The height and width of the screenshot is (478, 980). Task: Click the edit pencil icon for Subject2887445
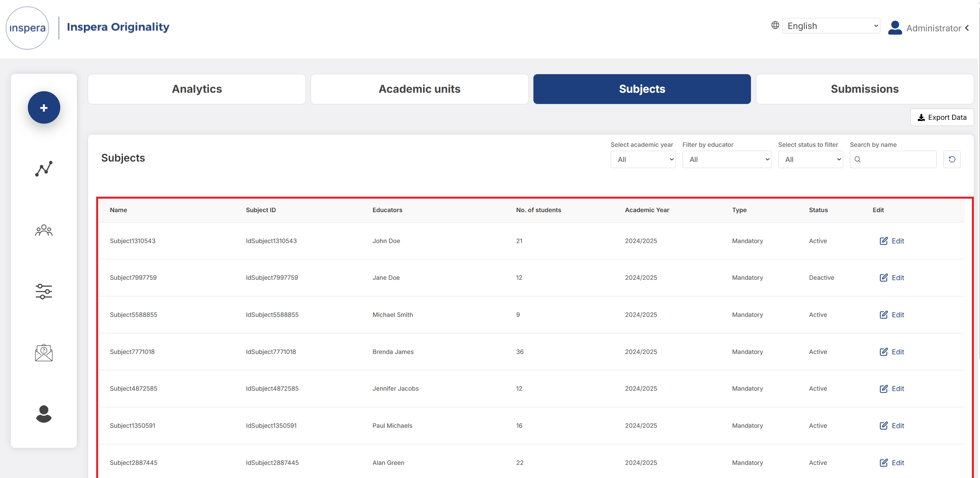[883, 463]
